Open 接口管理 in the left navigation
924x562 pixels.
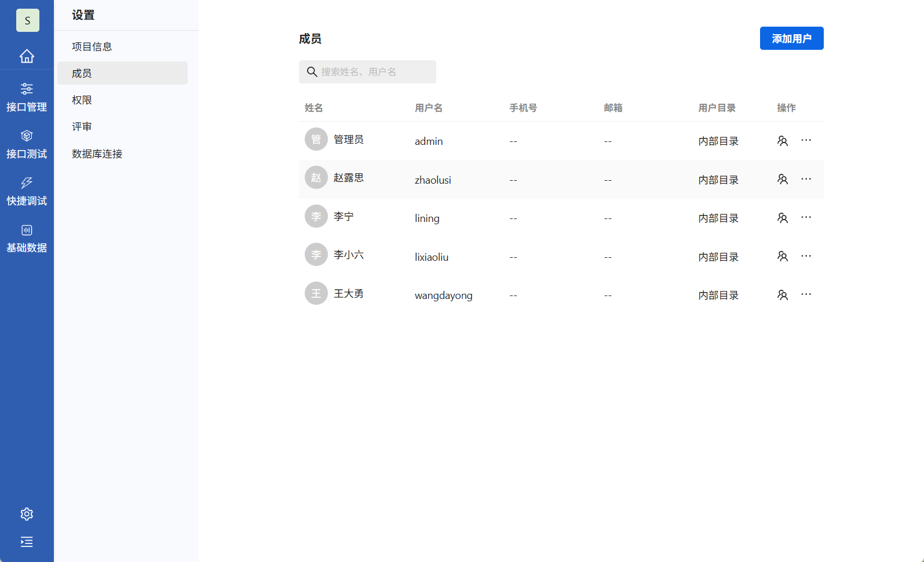(x=27, y=97)
